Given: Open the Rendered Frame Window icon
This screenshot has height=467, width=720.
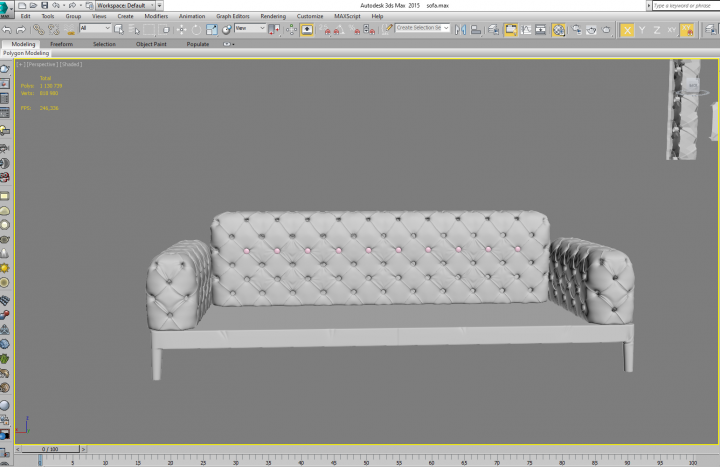Looking at the screenshot, I should tap(591, 30).
